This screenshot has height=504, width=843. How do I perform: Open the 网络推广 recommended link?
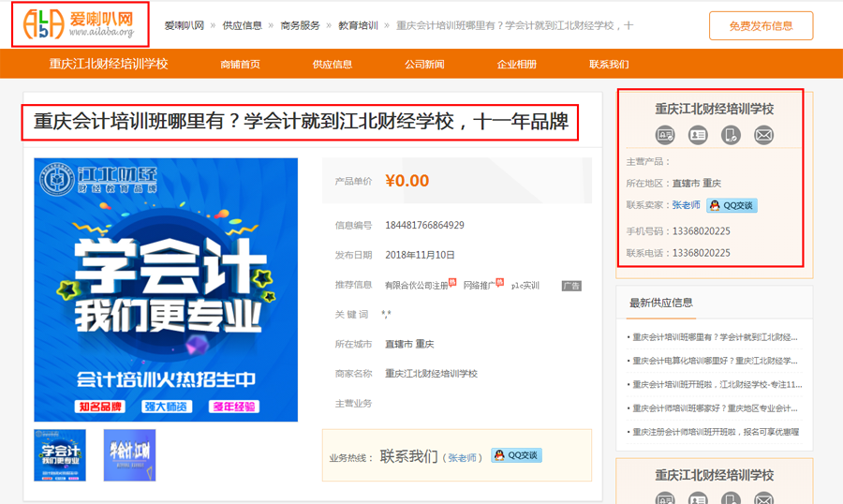(x=480, y=285)
